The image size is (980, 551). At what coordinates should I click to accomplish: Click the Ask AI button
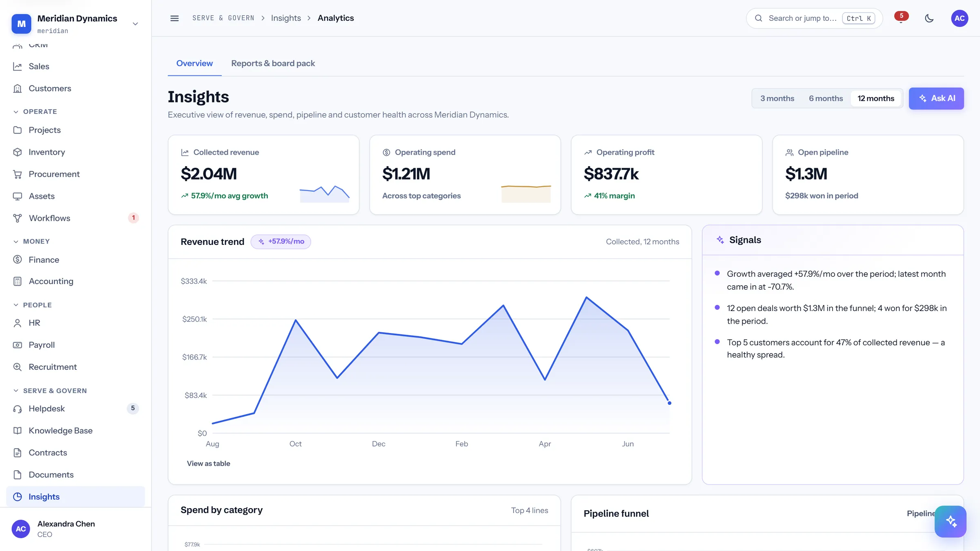(936, 98)
